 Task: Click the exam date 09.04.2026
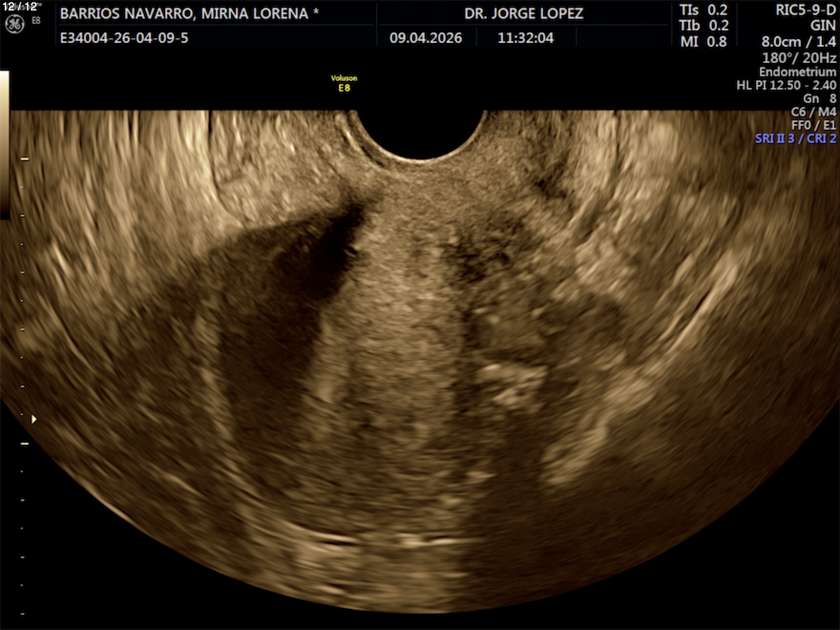tap(426, 38)
